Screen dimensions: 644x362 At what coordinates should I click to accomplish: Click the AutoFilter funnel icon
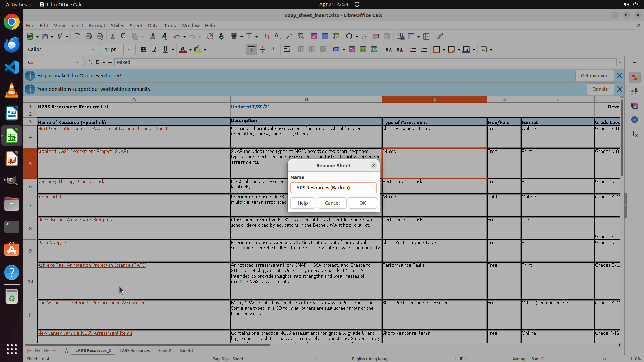point(301,36)
